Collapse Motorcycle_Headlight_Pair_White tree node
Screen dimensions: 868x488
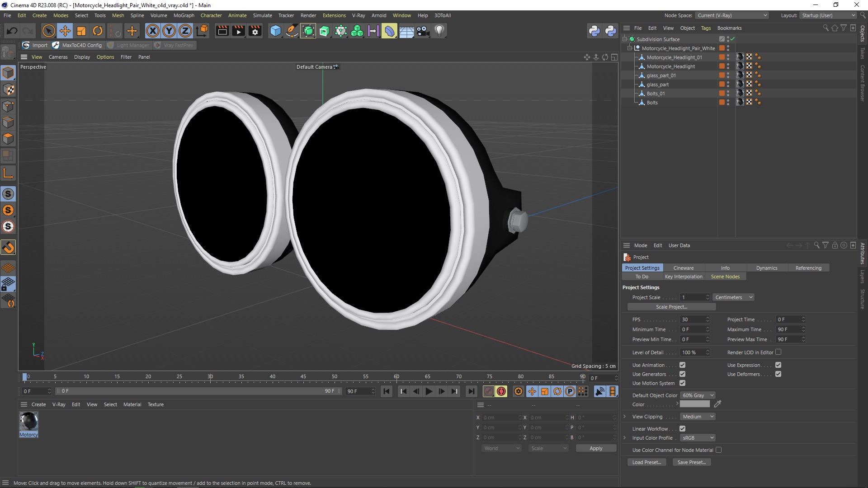629,48
